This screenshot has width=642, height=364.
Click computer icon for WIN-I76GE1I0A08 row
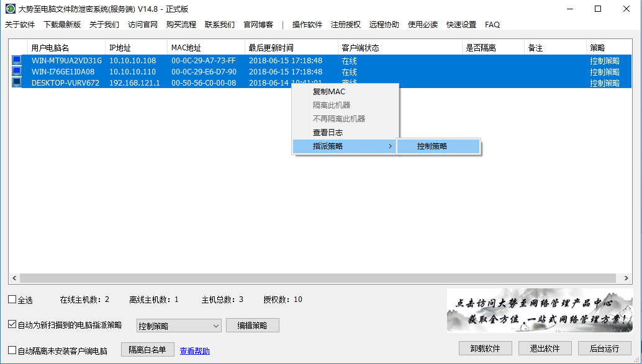pyautogui.click(x=16, y=72)
